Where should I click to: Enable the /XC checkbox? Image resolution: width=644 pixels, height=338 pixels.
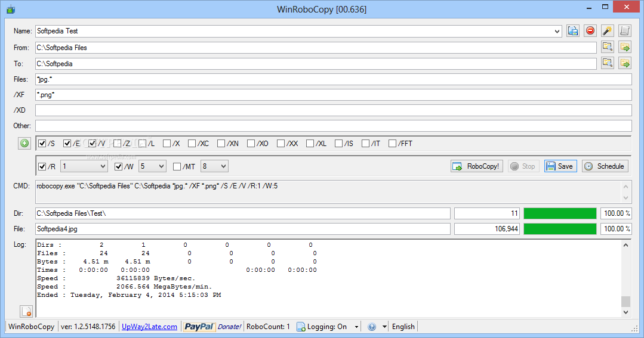click(192, 144)
